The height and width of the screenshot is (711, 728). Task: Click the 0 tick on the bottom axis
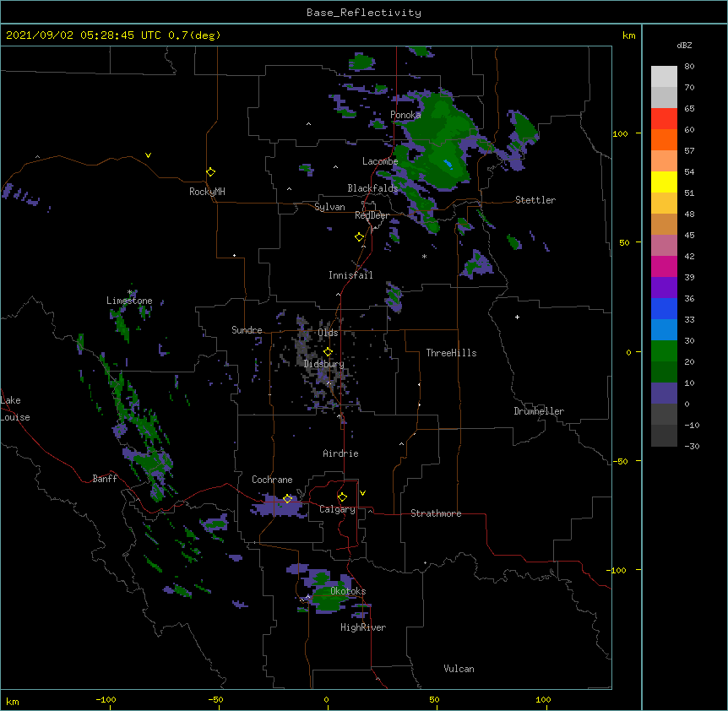tap(326, 699)
